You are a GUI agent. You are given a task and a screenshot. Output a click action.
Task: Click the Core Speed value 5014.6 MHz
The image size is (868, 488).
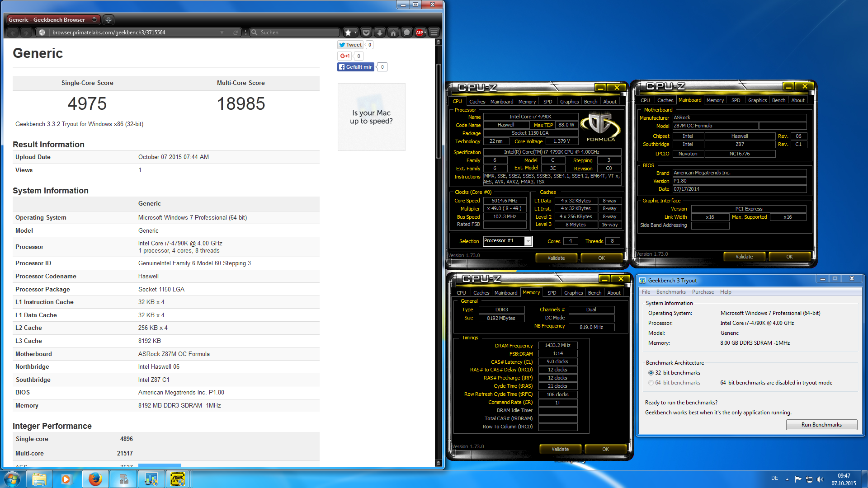[505, 201]
